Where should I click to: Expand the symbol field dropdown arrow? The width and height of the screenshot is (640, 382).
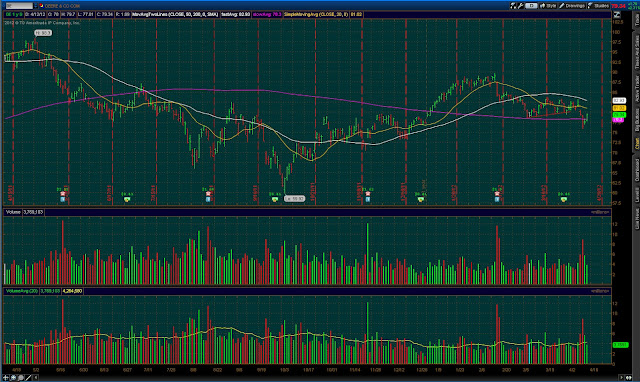tap(36, 6)
